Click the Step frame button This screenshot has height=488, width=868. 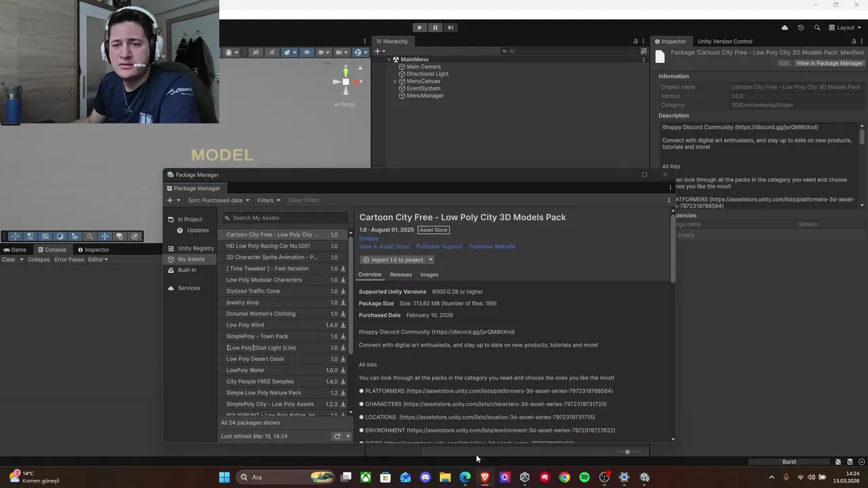(450, 28)
